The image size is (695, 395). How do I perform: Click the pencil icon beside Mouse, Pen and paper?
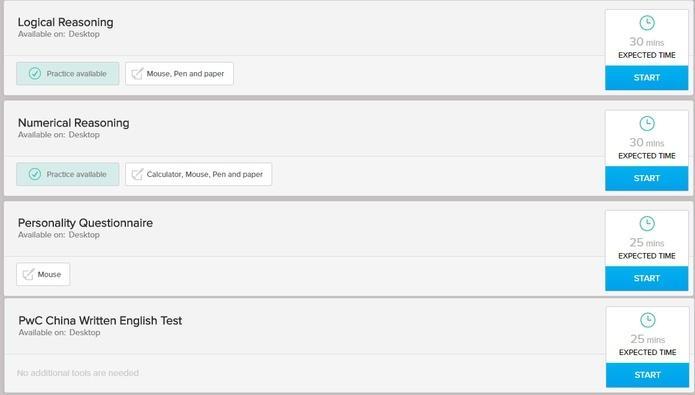(x=137, y=74)
